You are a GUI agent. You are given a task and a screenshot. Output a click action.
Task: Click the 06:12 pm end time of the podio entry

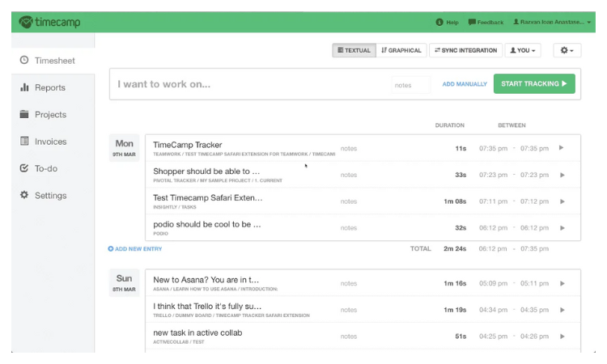(534, 228)
